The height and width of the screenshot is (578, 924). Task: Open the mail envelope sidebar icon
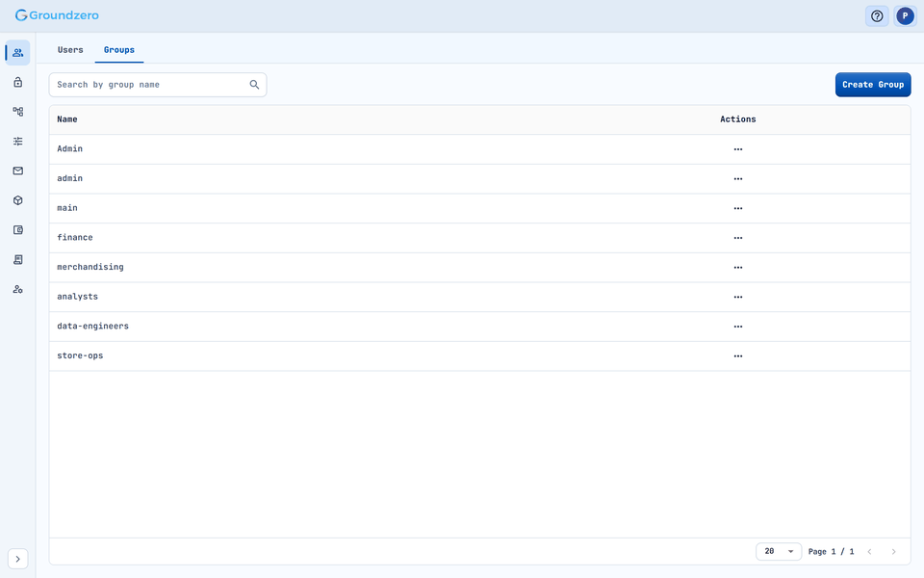17,171
